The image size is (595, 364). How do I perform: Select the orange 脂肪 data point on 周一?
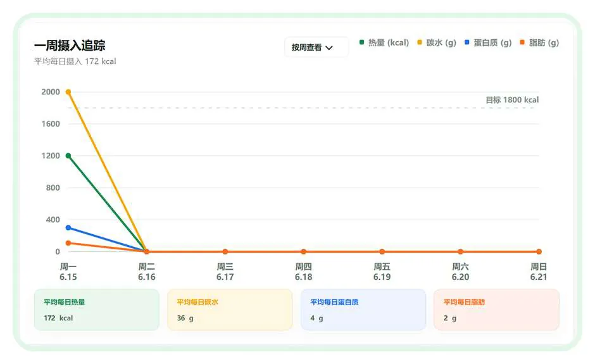(x=68, y=243)
